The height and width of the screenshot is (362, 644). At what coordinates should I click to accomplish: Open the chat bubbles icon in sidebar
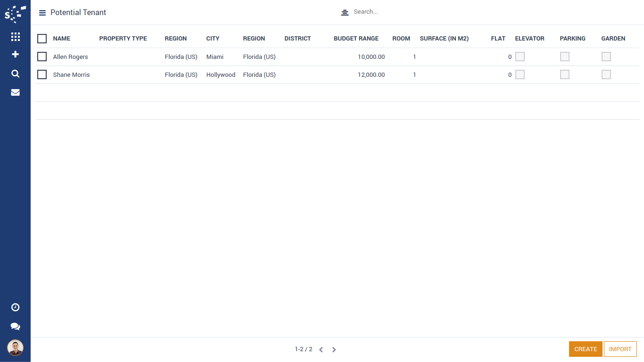[15, 327]
